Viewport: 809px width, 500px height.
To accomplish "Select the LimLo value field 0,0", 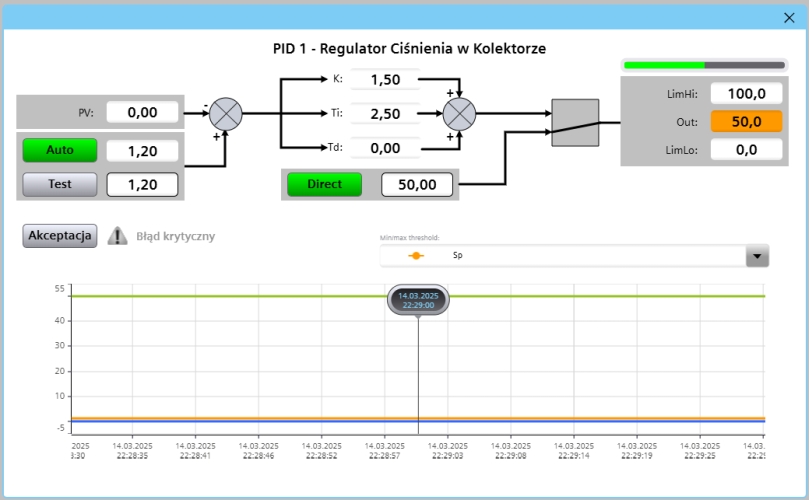I will click(746, 150).
